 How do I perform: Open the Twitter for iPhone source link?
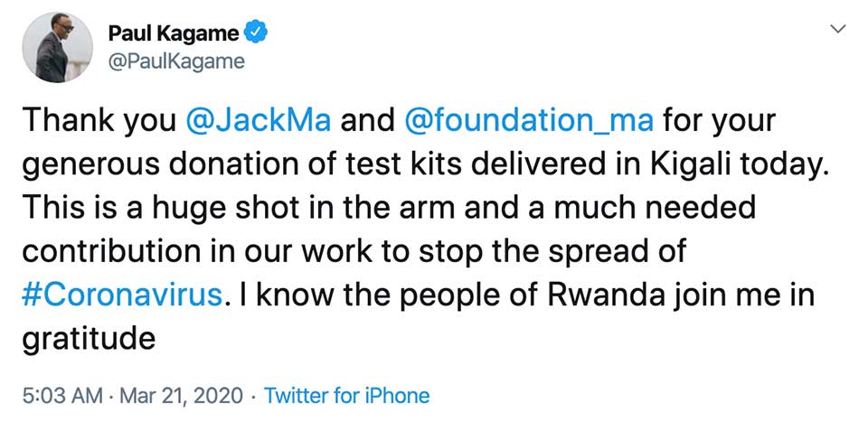346,395
